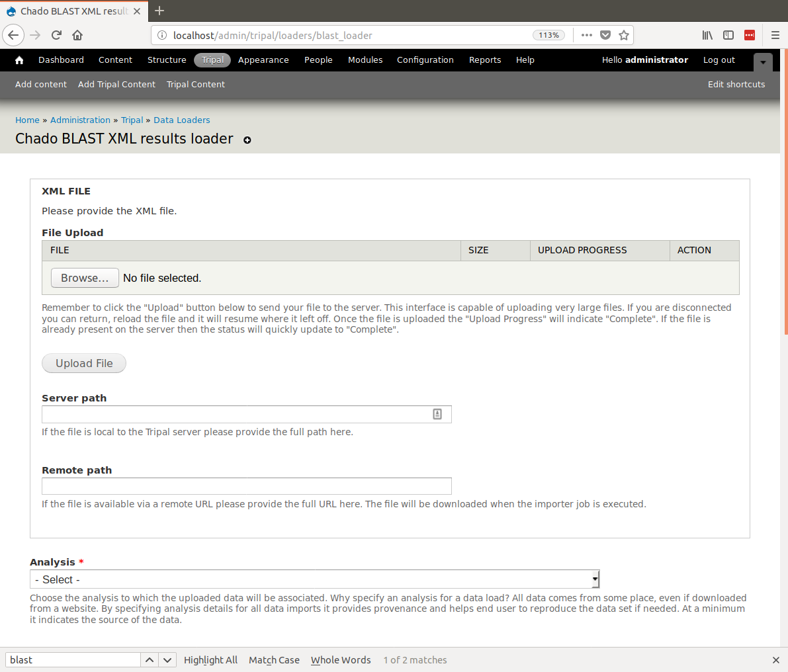This screenshot has height=672, width=788.
Task: Enable Match Case in find bar
Action: point(274,660)
